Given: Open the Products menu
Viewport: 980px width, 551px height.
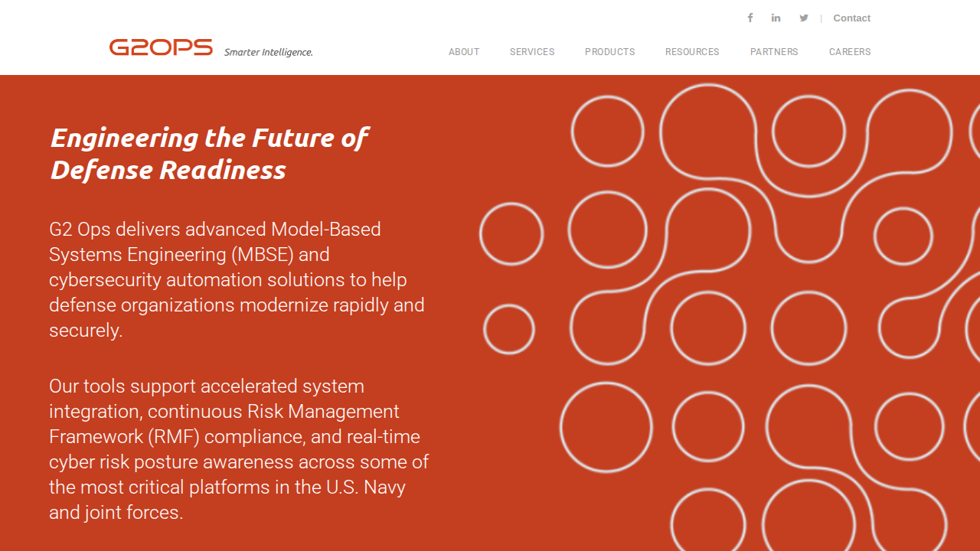Looking at the screenshot, I should pyautogui.click(x=610, y=52).
